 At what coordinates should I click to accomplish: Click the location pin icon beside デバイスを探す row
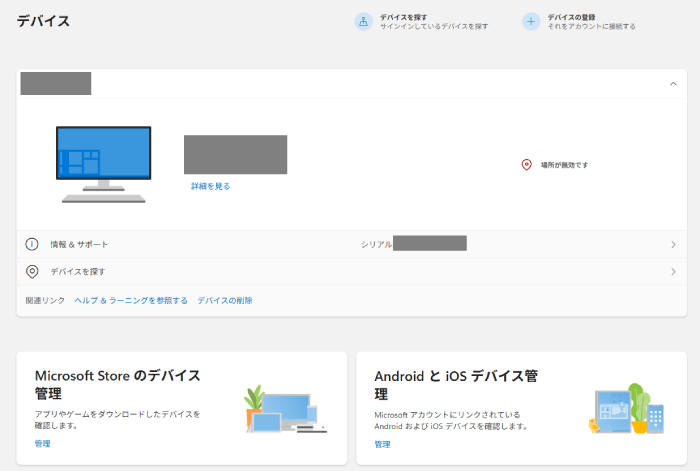pos(32,271)
